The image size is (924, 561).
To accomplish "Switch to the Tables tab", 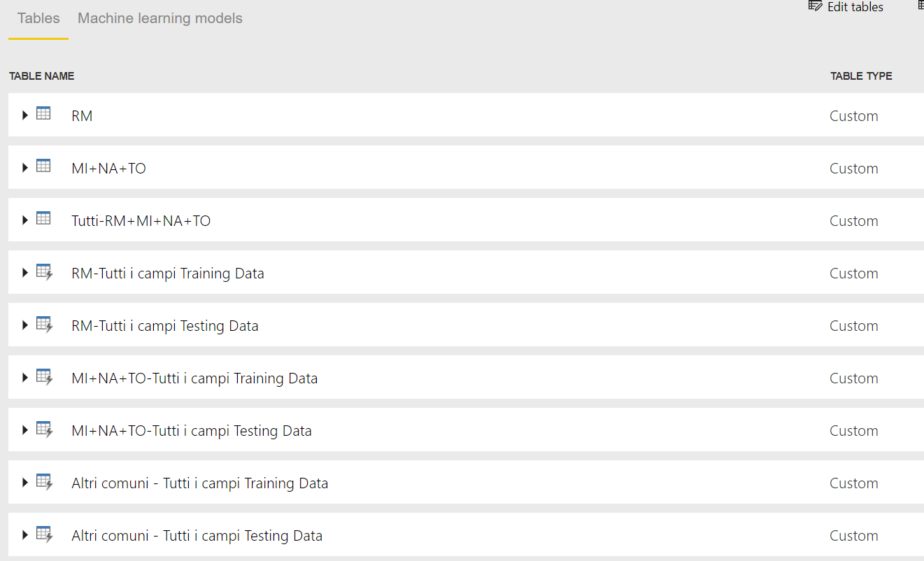I will [x=38, y=19].
